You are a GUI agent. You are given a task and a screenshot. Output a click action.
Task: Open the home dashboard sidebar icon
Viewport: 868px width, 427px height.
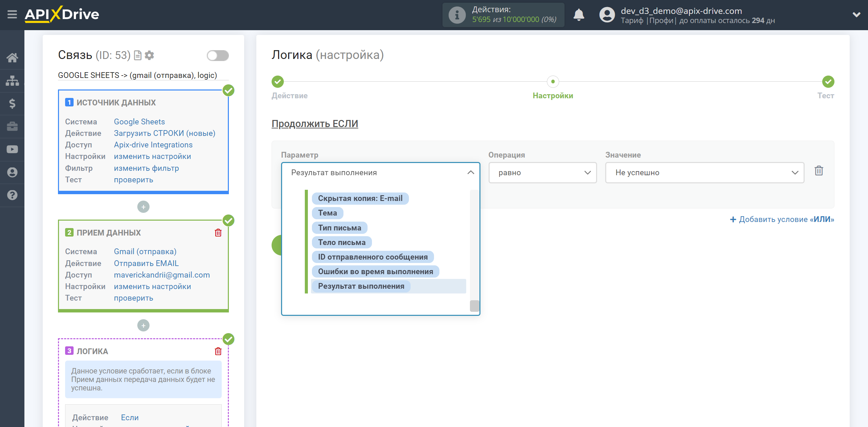click(x=12, y=58)
